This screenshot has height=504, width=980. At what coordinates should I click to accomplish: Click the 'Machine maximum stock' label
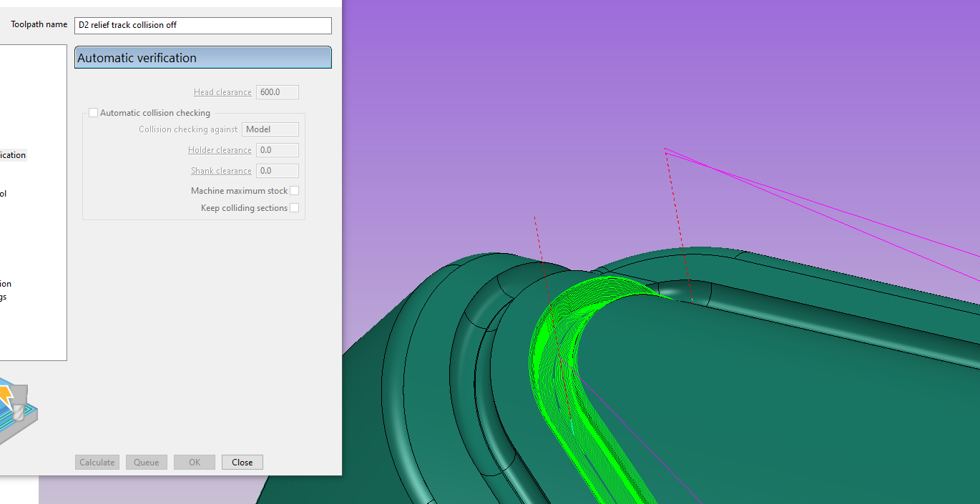pos(239,191)
